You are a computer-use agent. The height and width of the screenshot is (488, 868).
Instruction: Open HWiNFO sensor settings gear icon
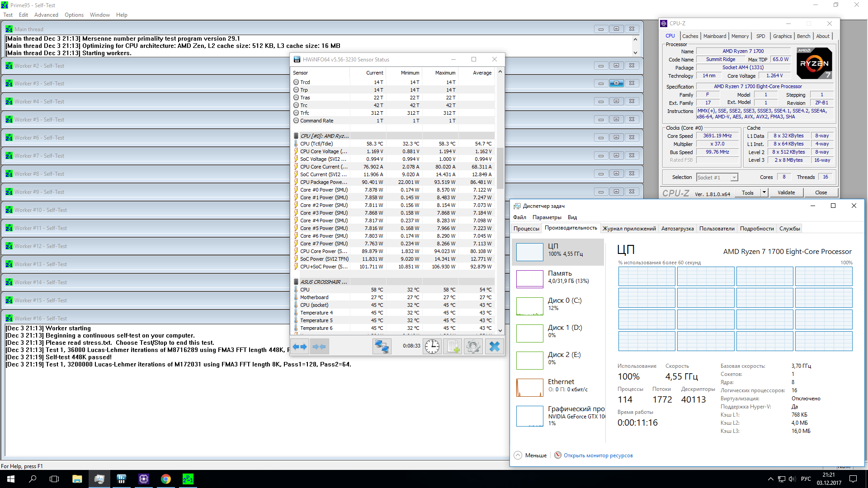pos(473,347)
